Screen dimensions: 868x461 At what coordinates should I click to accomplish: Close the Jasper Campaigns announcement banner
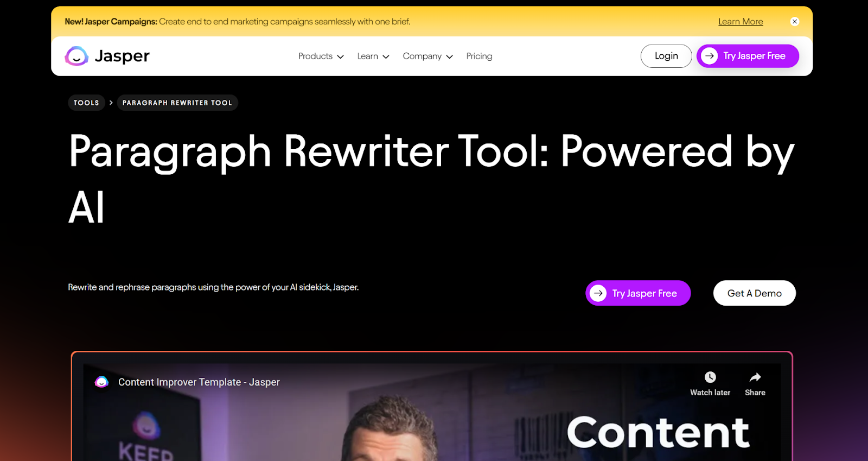pyautogui.click(x=795, y=22)
